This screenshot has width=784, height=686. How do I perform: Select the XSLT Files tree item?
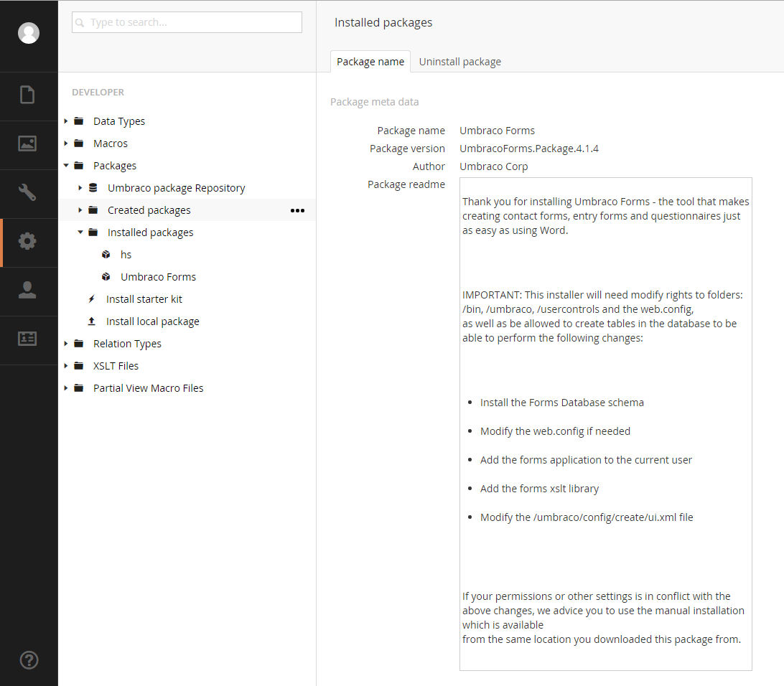point(116,366)
